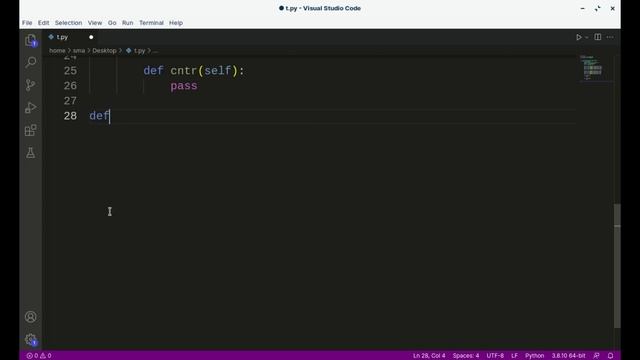Click the 'pass' keyword on line 26
The image size is (640, 360).
[x=184, y=86]
